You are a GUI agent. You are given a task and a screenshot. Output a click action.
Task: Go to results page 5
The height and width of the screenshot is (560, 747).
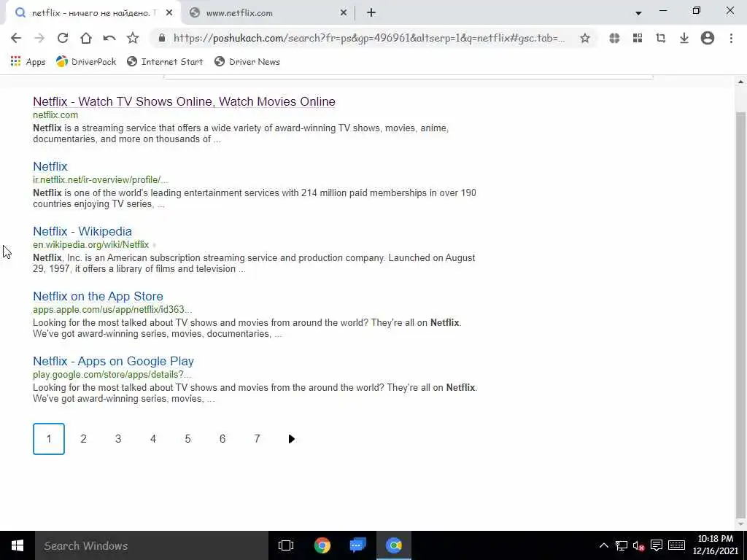click(x=187, y=438)
